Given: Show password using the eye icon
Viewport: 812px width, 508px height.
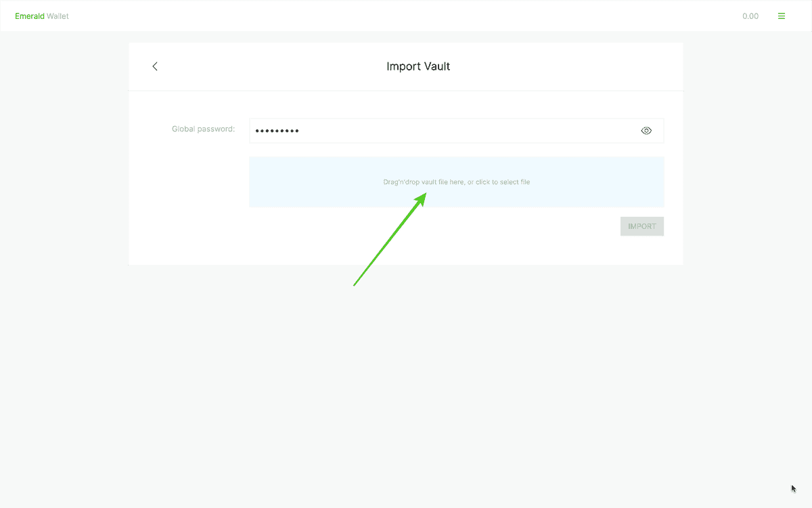Looking at the screenshot, I should pos(646,131).
